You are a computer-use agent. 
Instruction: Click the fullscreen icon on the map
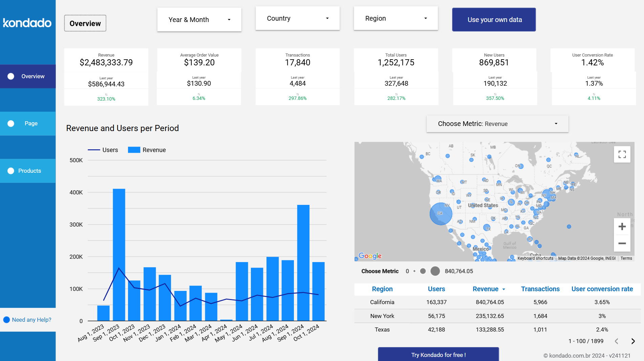click(x=622, y=154)
